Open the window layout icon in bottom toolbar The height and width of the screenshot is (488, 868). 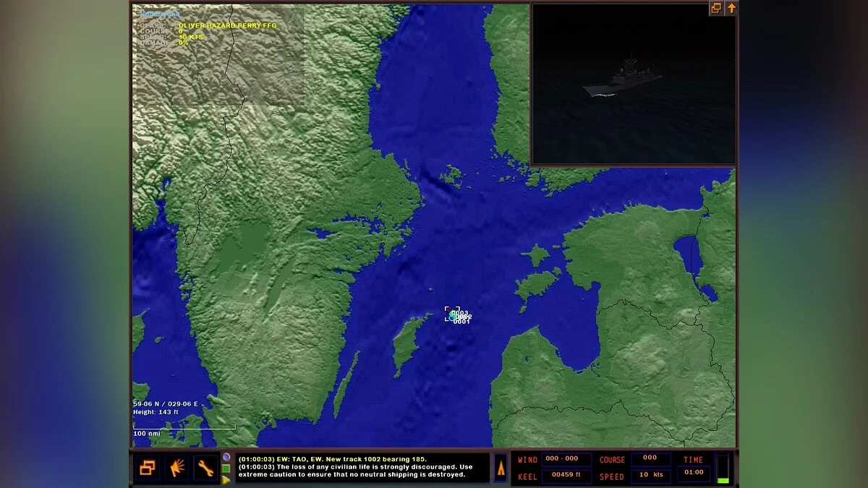(x=148, y=468)
